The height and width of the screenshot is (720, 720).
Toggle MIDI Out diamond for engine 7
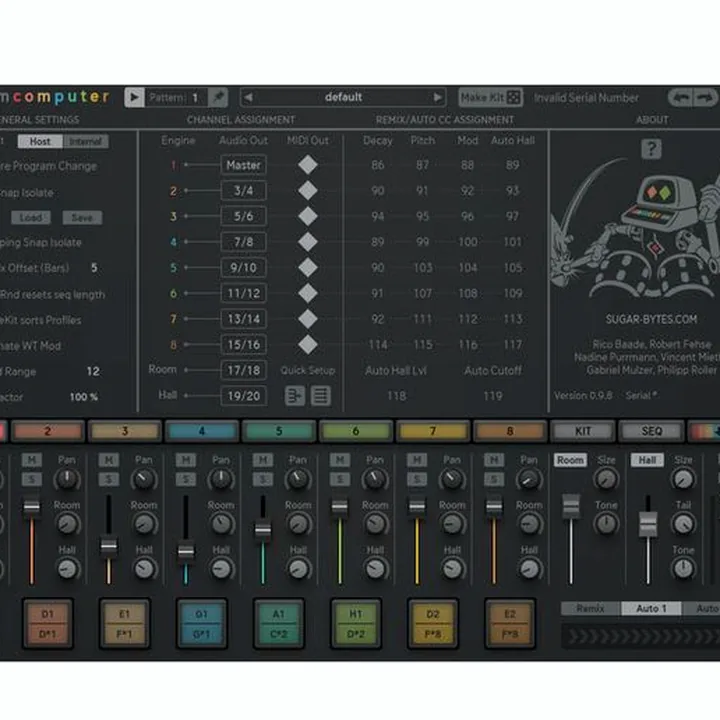pos(308,319)
